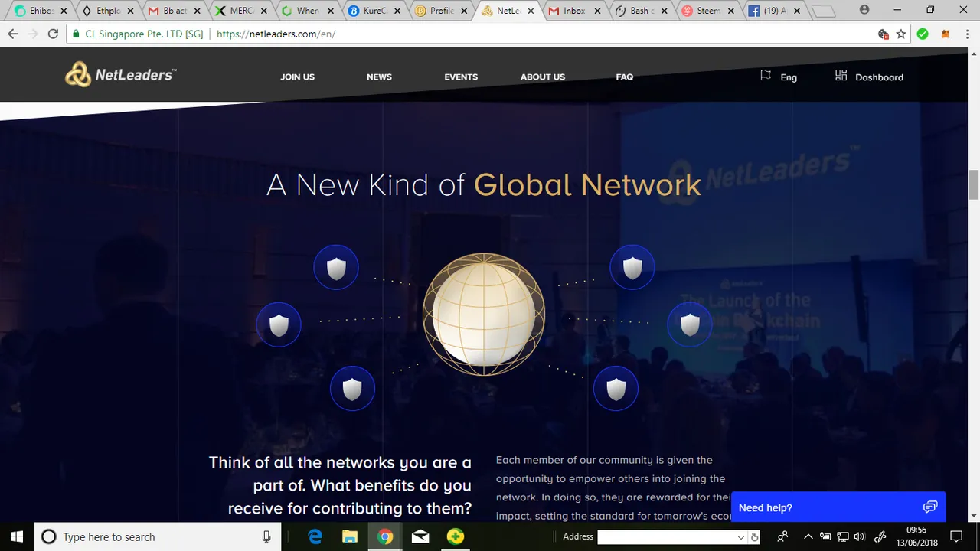
Task: Click the upper-left shield circle nearest the heading
Action: tap(336, 268)
